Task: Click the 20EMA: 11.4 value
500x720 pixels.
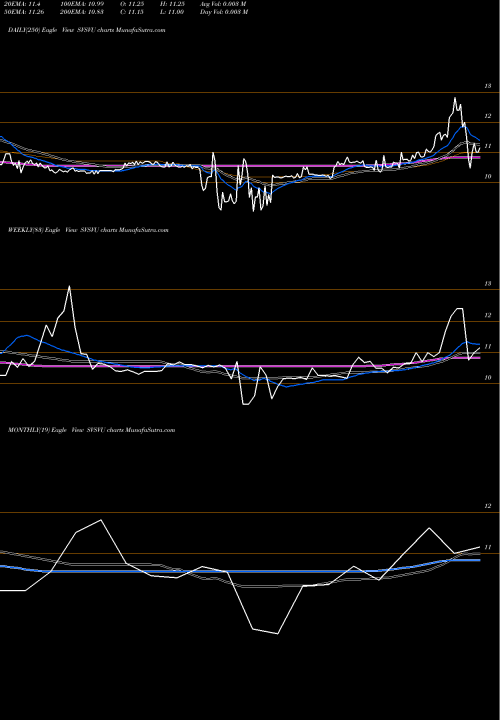Action: coord(21,4)
